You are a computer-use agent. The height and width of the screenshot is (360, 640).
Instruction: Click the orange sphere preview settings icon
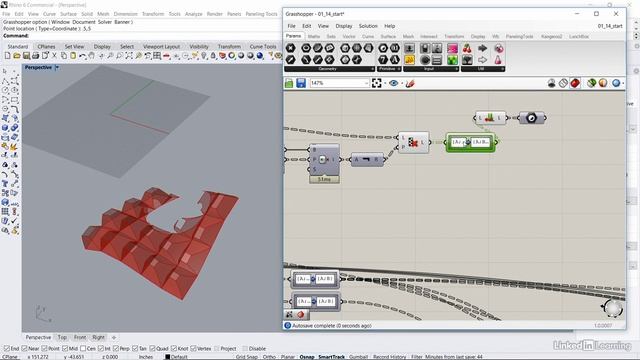603,83
